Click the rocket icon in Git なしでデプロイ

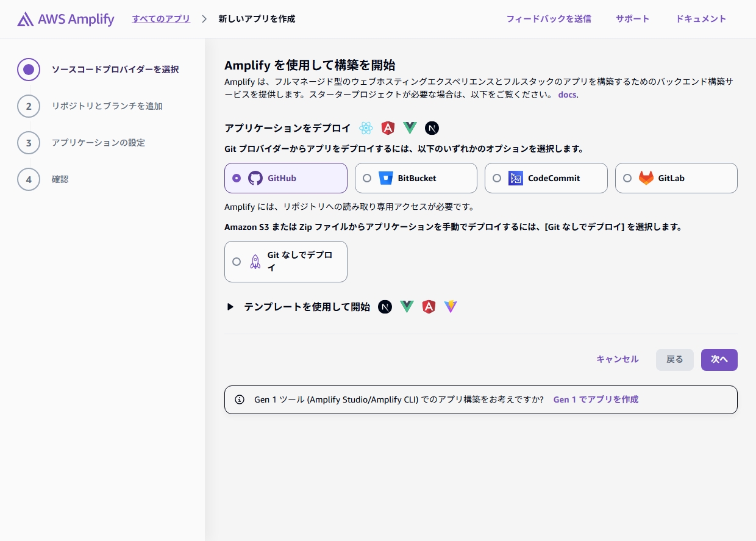255,262
